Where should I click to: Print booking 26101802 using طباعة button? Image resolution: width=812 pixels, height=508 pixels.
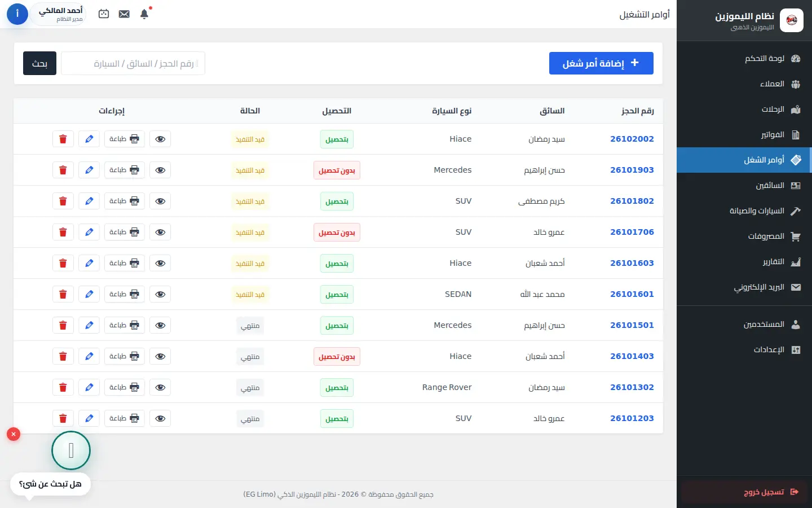(125, 201)
